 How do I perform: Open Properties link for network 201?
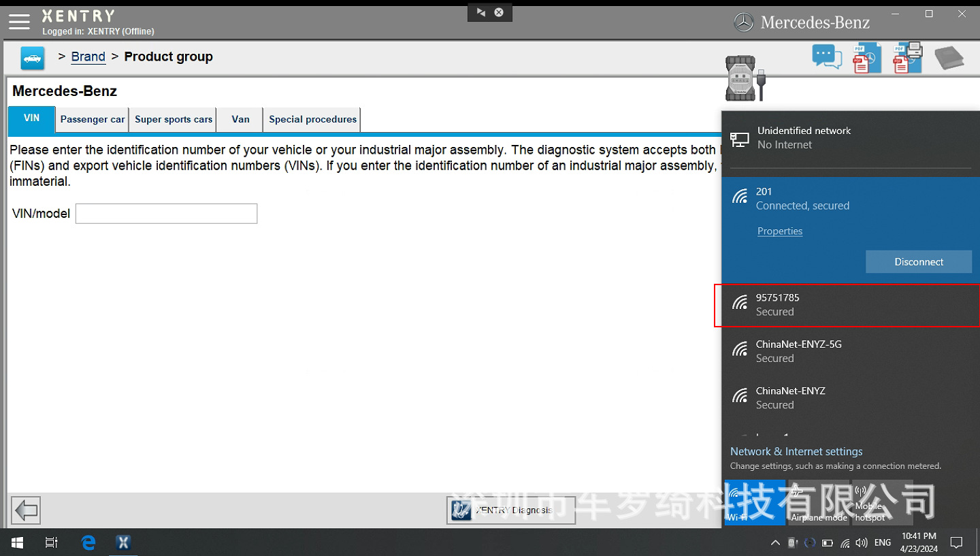click(780, 231)
